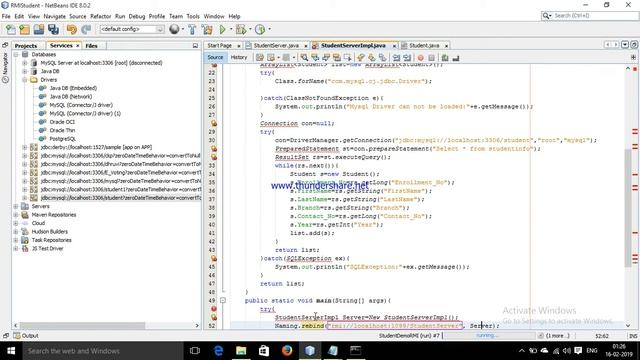This screenshot has width=640, height=360.
Task: Click the Debug Project icon
Action: 241,29
